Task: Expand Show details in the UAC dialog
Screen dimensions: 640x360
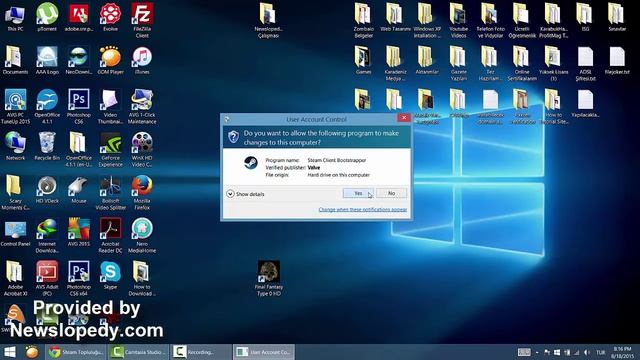Action: click(245, 194)
